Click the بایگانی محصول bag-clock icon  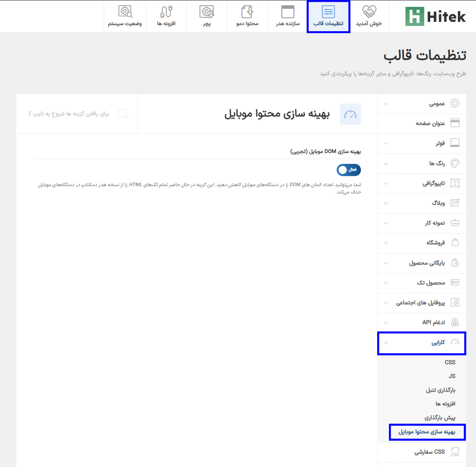pos(455,263)
